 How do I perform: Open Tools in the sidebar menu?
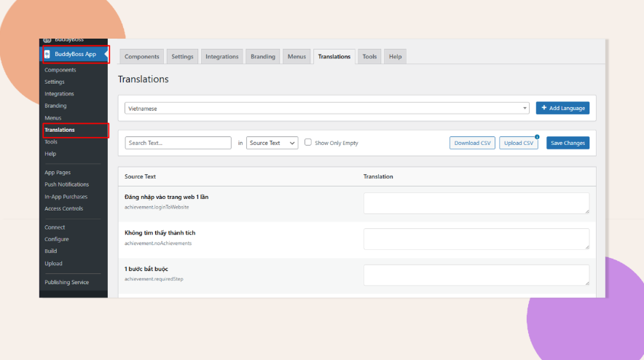[51, 142]
